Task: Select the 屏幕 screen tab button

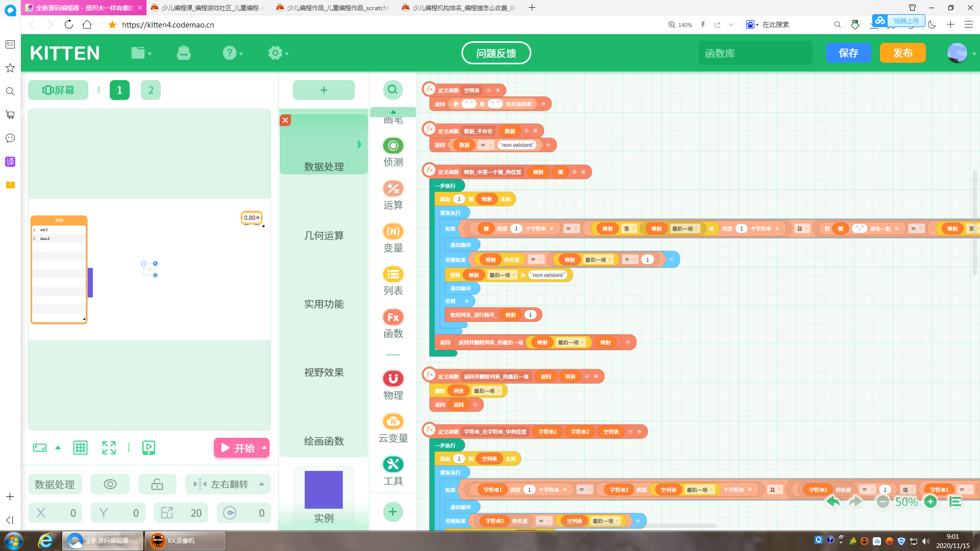Action: pos(58,90)
